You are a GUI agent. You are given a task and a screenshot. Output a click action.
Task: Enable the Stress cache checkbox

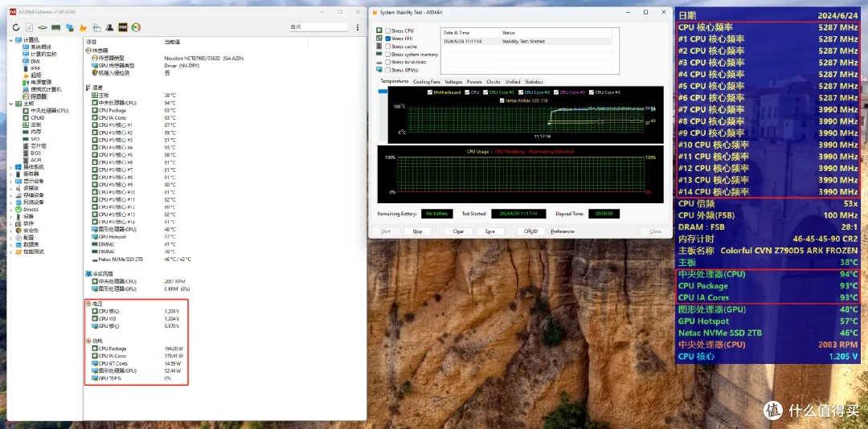(388, 47)
